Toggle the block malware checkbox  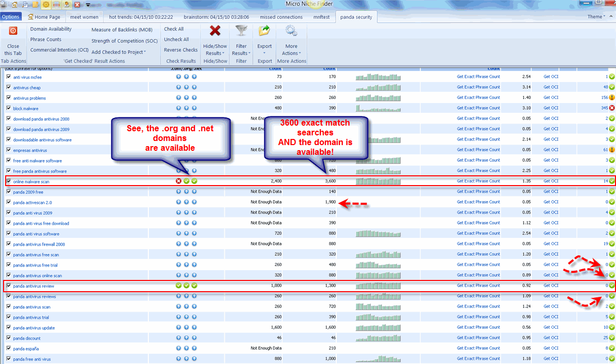tap(8, 108)
